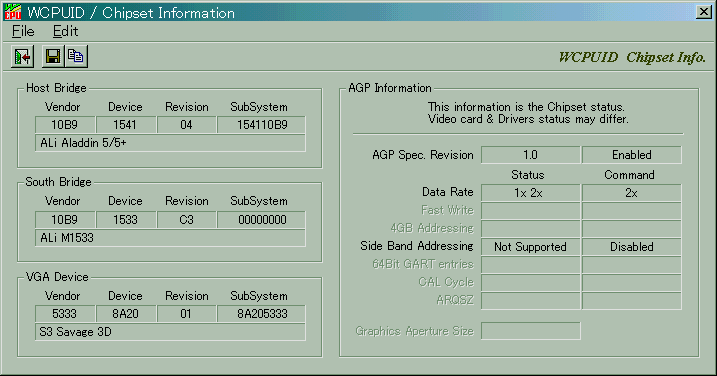
Task: Click Data Rate command value 2x
Action: [x=631, y=193]
